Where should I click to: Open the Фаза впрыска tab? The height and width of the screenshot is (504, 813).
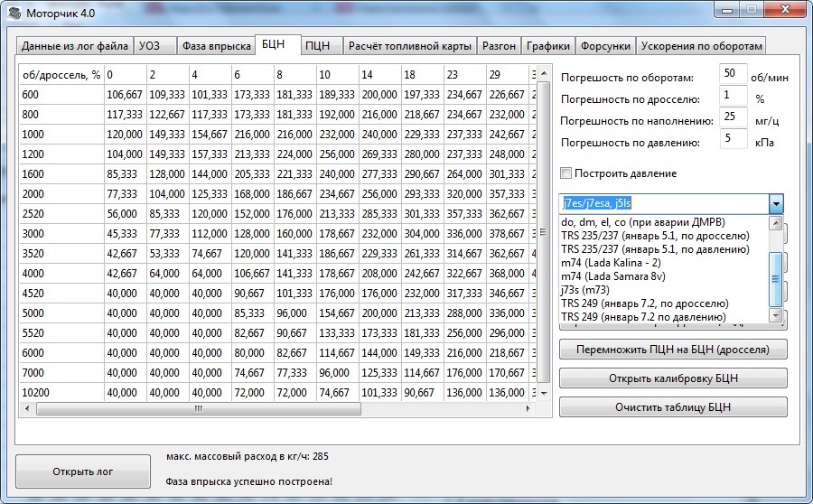(x=216, y=46)
